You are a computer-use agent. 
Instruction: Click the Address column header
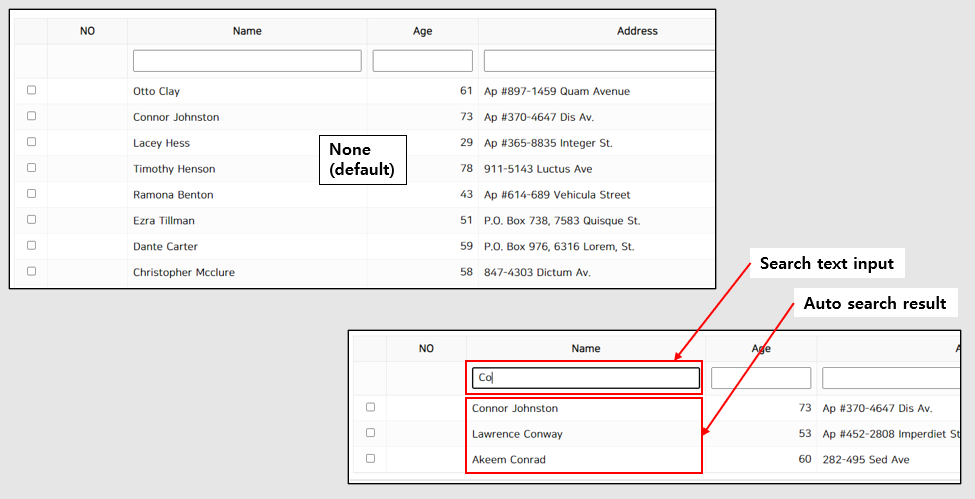(637, 31)
